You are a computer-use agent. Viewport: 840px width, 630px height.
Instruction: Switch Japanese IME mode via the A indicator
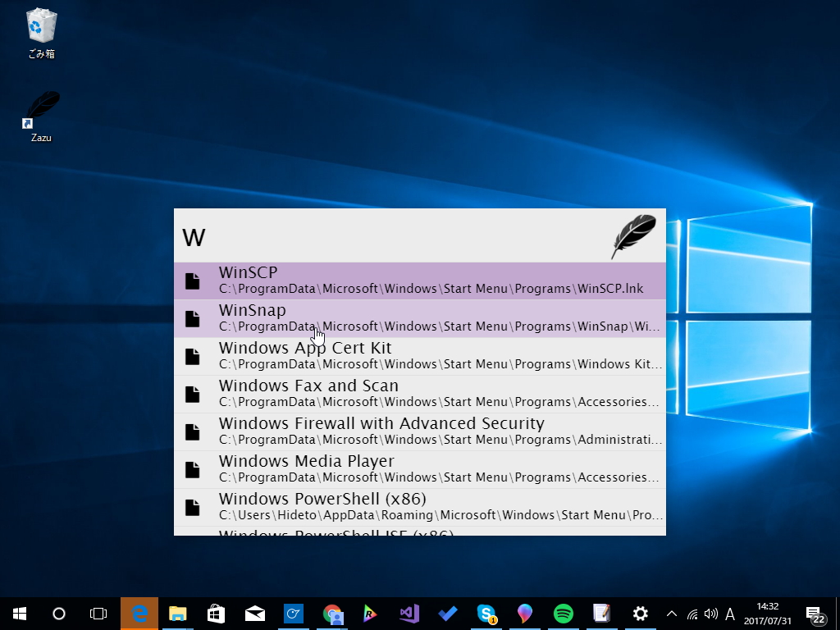729,613
